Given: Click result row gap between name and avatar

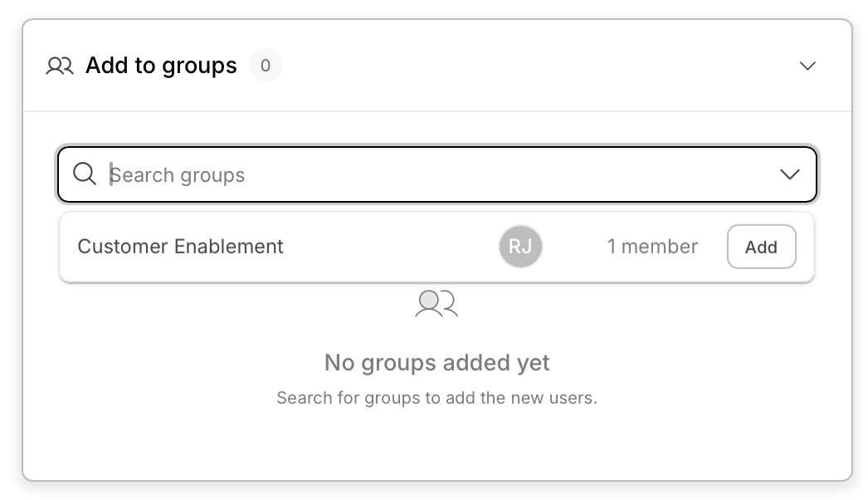Looking at the screenshot, I should pyautogui.click(x=390, y=247).
